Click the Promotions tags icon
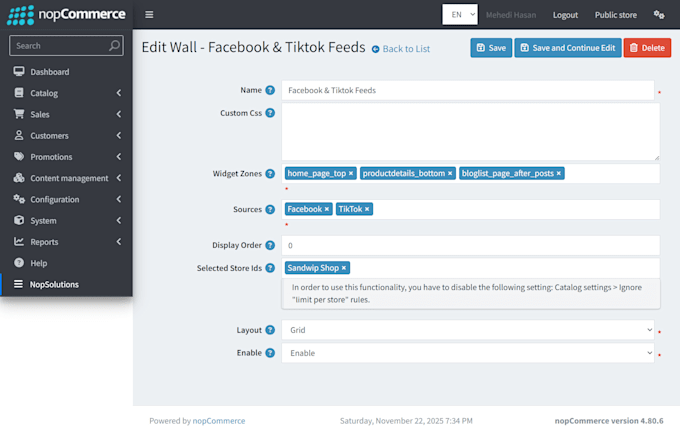Viewport: 680px width, 436px height. click(19, 157)
